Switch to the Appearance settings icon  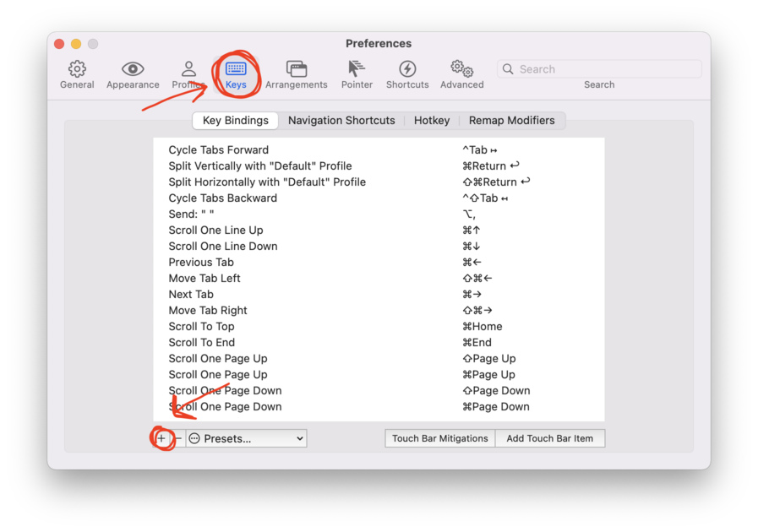coord(133,74)
